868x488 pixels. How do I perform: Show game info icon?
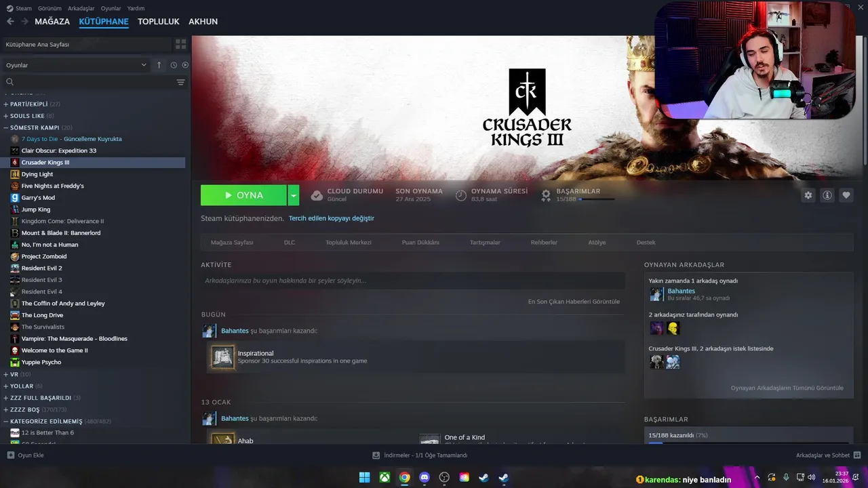coord(827,195)
